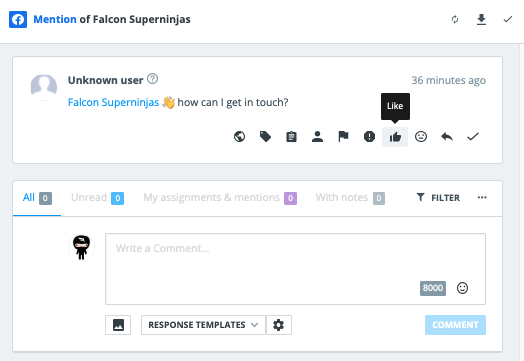Open the tag label icon
The width and height of the screenshot is (524, 361).
(x=265, y=136)
